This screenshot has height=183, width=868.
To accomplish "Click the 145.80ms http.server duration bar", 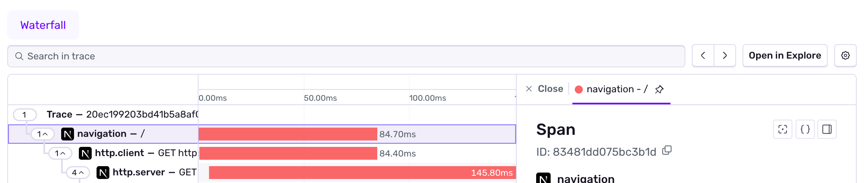I will coord(362,173).
